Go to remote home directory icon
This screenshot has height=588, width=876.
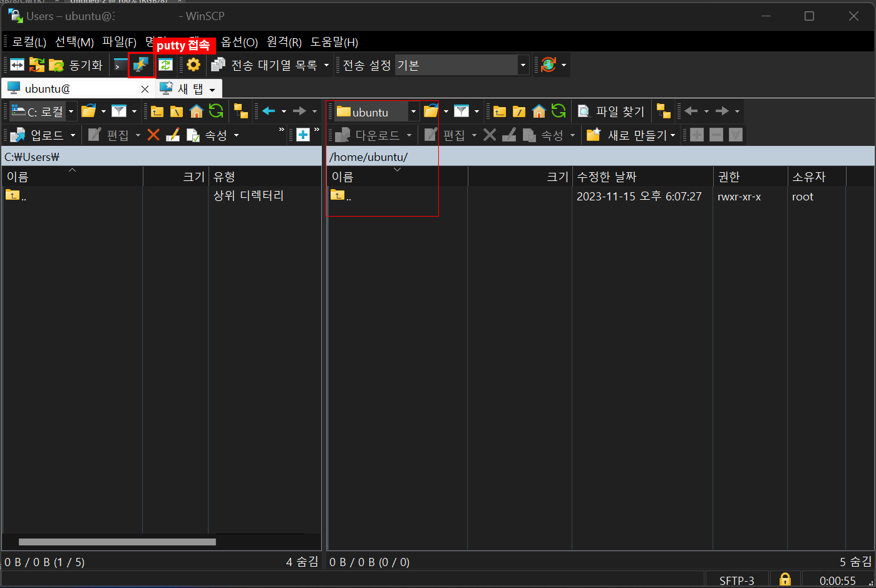pyautogui.click(x=539, y=111)
